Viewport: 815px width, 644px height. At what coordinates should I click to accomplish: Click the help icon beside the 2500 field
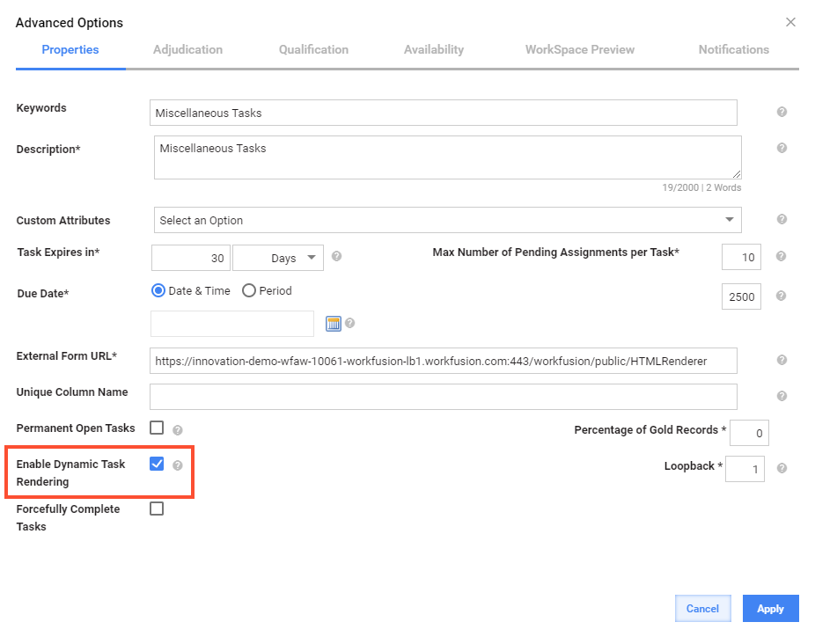tap(781, 296)
